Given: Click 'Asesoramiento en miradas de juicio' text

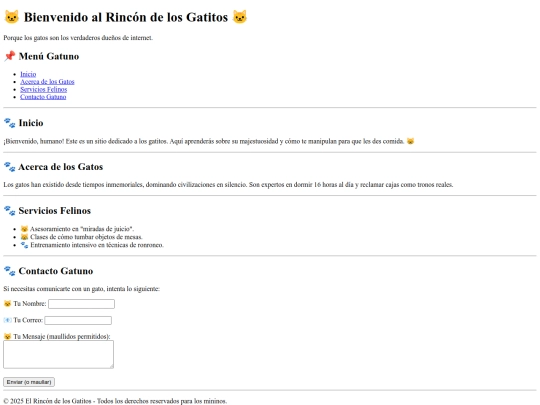Looking at the screenshot, I should tap(82, 229).
